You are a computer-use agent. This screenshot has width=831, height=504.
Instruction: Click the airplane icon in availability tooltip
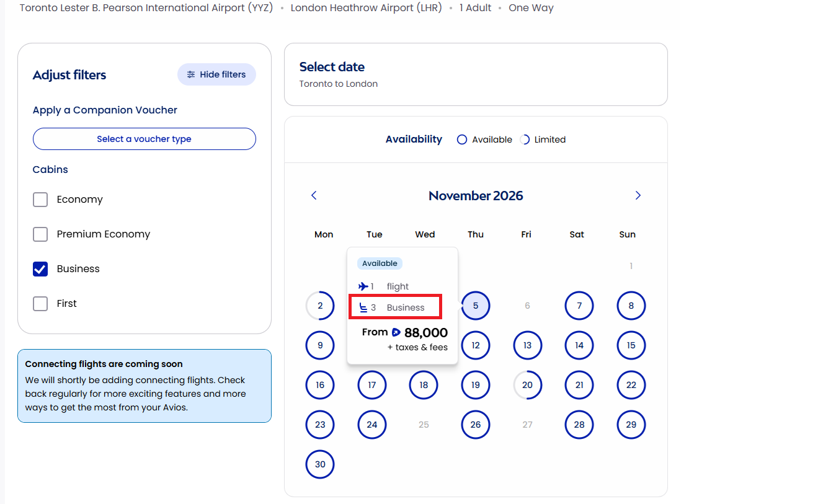click(x=363, y=286)
